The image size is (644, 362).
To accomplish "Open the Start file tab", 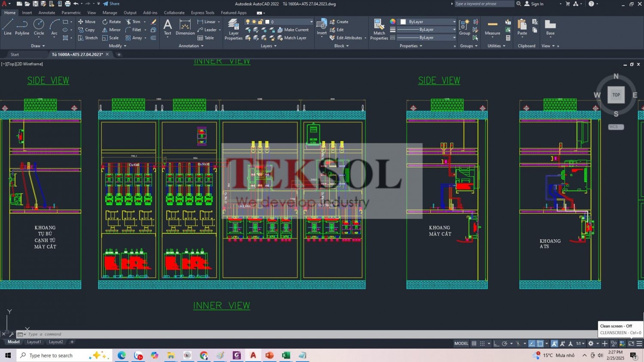I will [x=15, y=54].
